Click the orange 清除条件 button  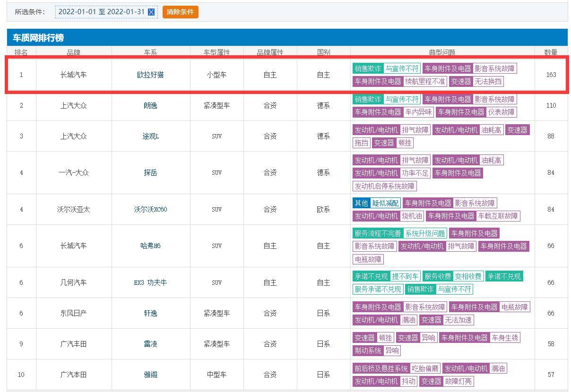point(180,12)
